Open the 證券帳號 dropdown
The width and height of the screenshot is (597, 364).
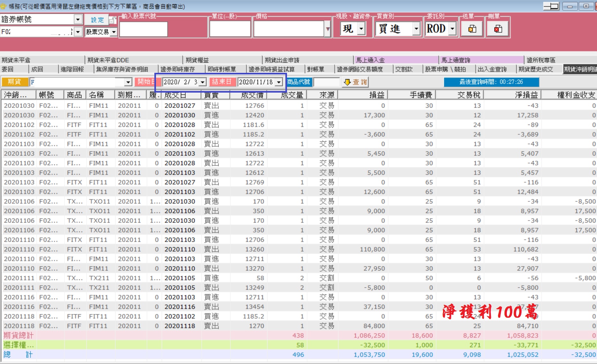click(x=78, y=19)
